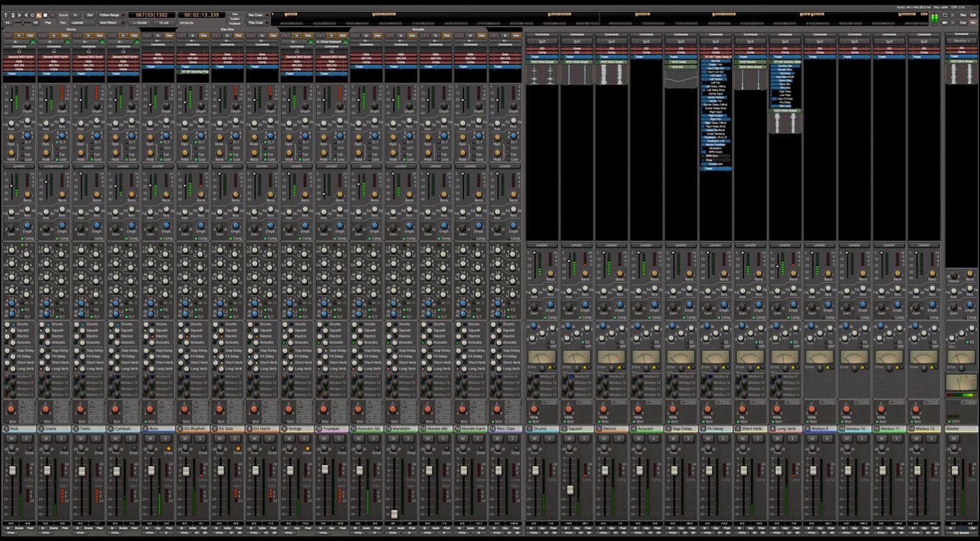Engage the transport Record icon
980x541 pixels.
53,15
